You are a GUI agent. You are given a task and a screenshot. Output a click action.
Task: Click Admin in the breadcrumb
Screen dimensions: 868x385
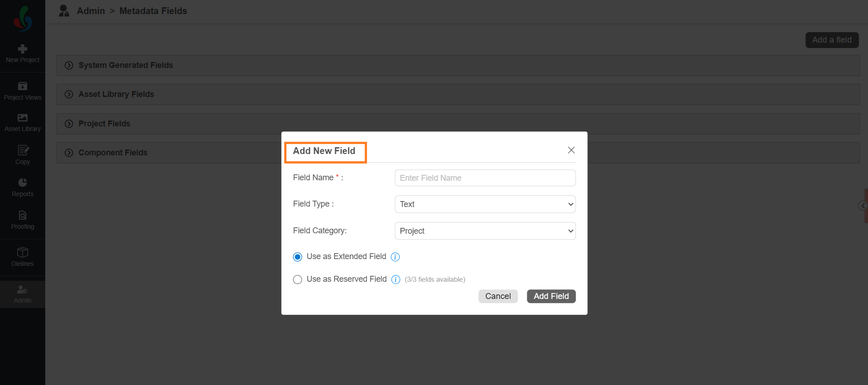pyautogui.click(x=91, y=11)
